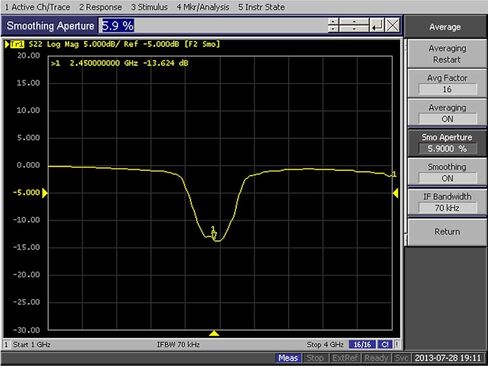Open the 1 Active Ch/Trace menu
The width and height of the screenshot is (488, 366).
tap(37, 7)
